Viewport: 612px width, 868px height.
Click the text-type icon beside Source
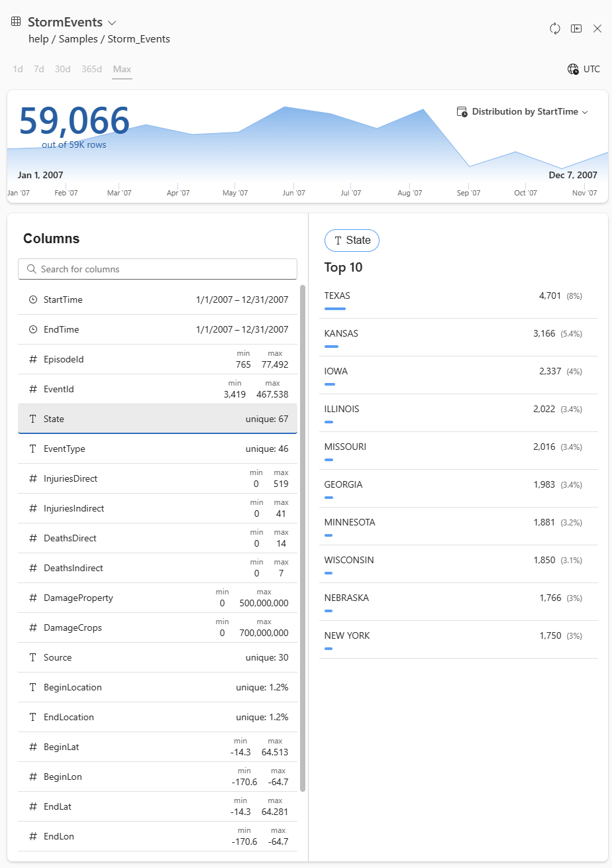click(33, 657)
